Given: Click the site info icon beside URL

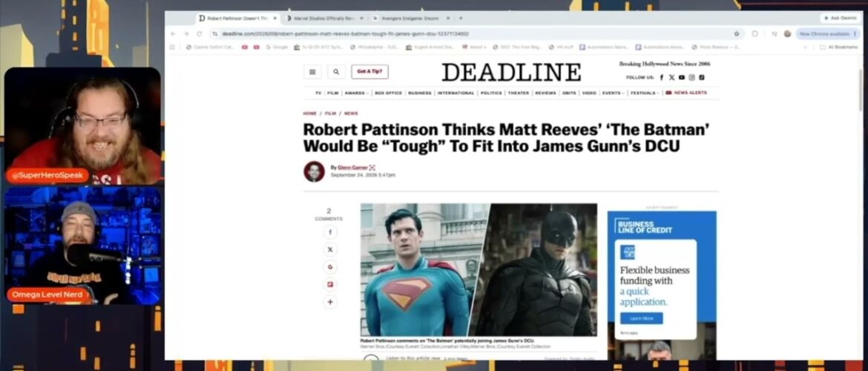Looking at the screenshot, I should pyautogui.click(x=215, y=34).
